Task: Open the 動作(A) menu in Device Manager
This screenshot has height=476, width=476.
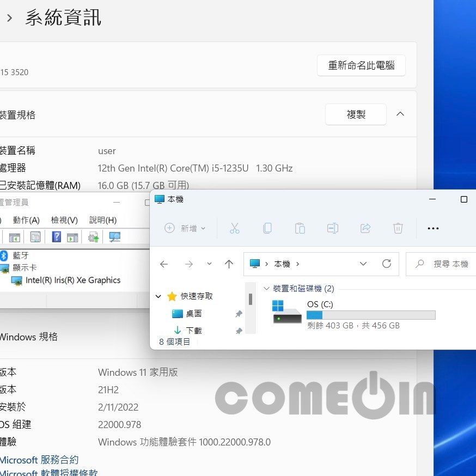Action: [x=26, y=220]
